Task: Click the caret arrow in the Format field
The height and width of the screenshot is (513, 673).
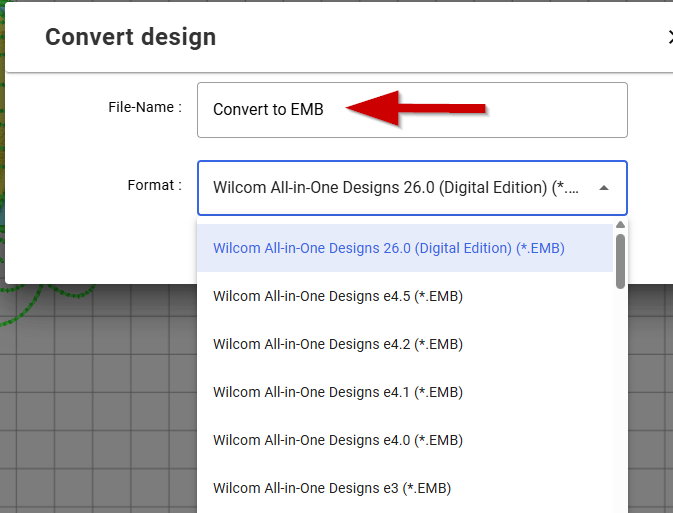Action: coord(604,188)
